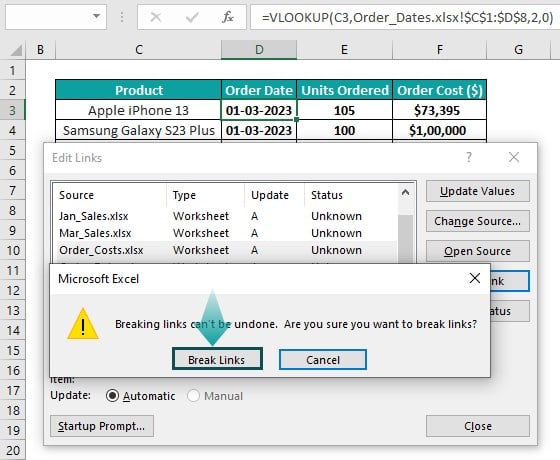Click Order Date cell for Apple iPhone 13
Screen dimensions: 560x460
tap(259, 110)
